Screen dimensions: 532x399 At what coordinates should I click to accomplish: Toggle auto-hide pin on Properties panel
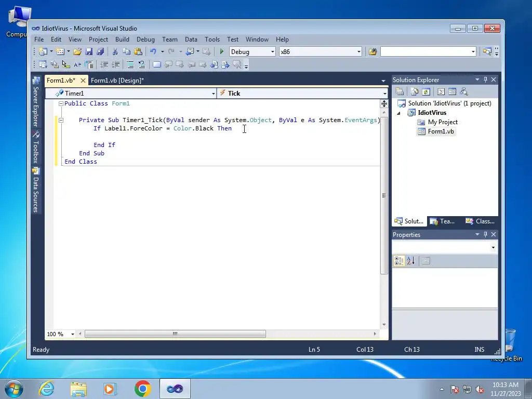[x=486, y=234]
